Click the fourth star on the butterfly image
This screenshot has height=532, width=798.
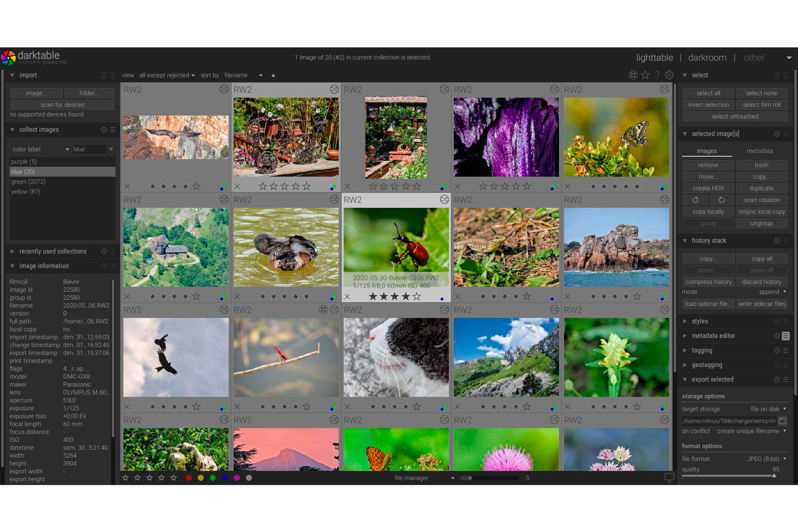627,186
